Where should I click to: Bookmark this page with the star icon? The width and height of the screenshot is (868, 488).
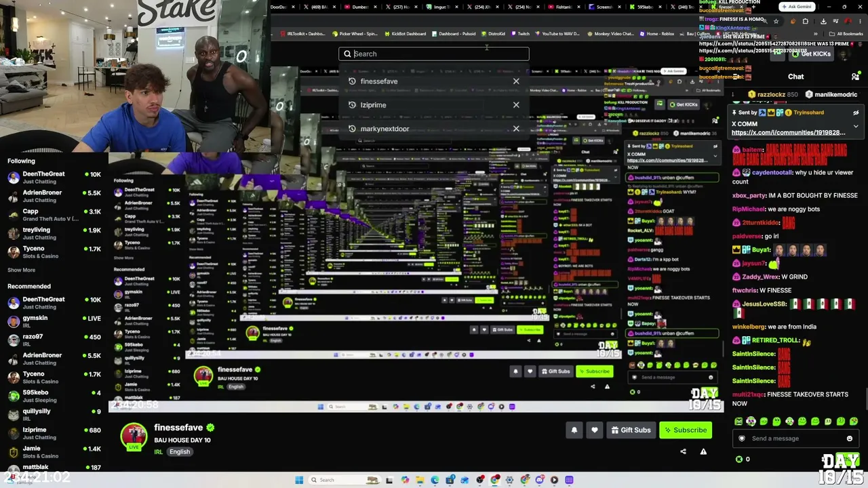[x=776, y=21]
